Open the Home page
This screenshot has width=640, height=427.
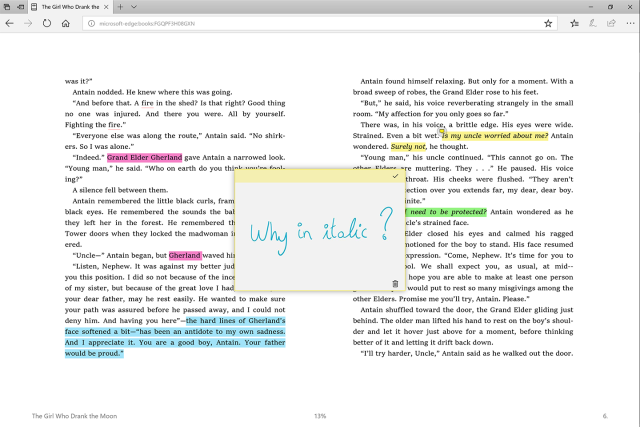(x=66, y=23)
